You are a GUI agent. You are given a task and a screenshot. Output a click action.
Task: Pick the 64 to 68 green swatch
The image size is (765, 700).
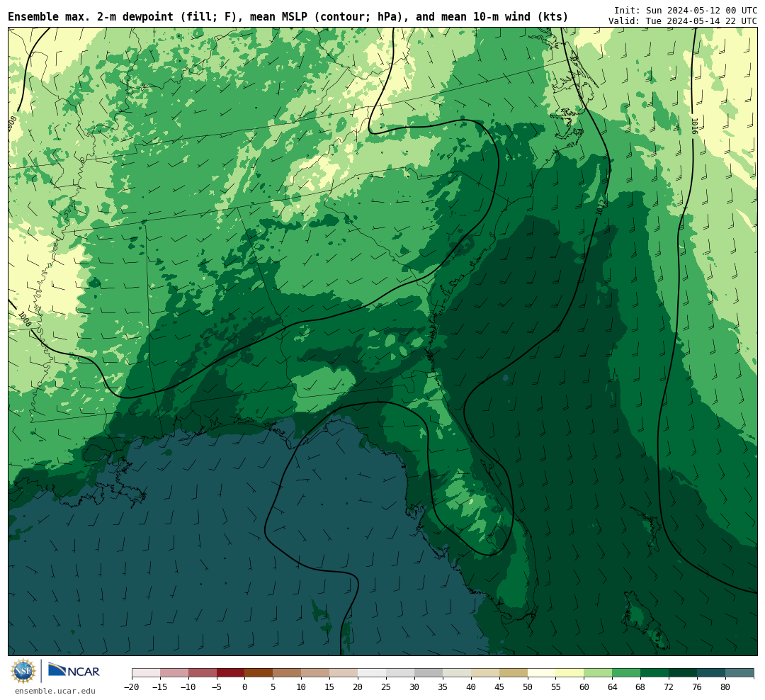[x=627, y=672]
